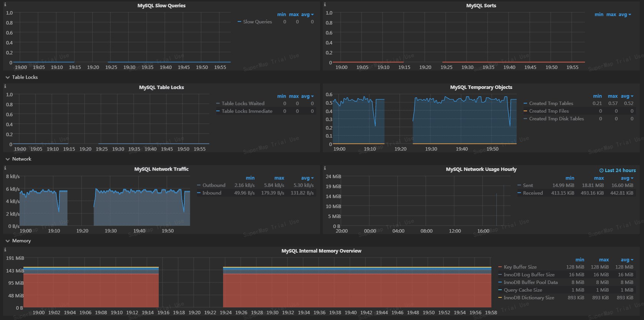Open color picker for Key Buffer Size swatch

click(x=500, y=267)
